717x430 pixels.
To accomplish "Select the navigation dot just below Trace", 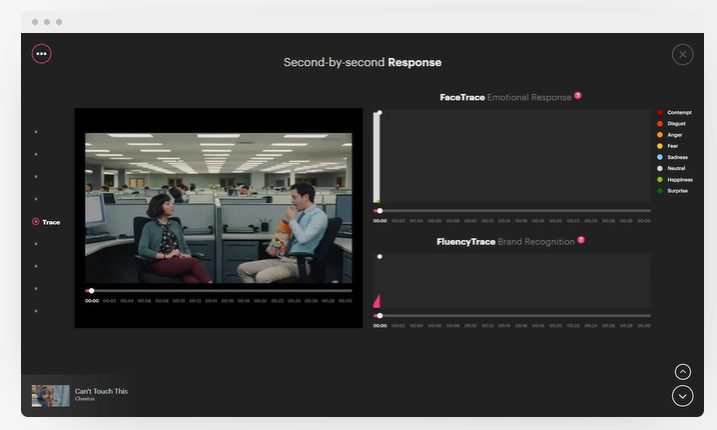I will pyautogui.click(x=36, y=244).
